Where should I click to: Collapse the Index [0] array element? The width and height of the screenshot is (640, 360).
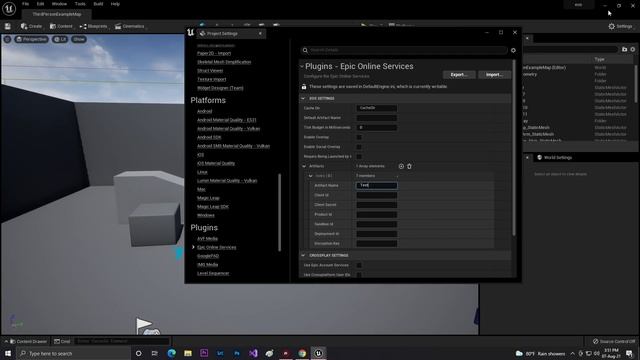point(311,176)
